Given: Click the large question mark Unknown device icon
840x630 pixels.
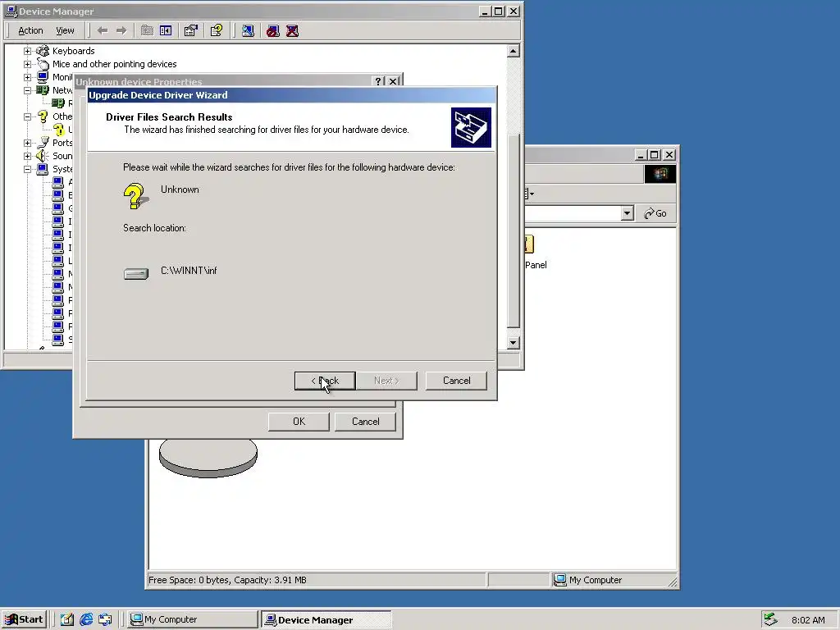Looking at the screenshot, I should (136, 195).
